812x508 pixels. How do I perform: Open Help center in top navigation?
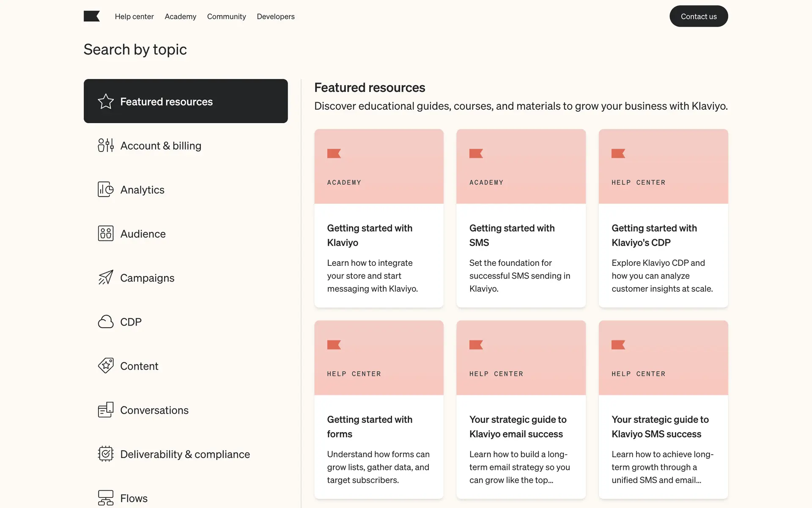[134, 17]
